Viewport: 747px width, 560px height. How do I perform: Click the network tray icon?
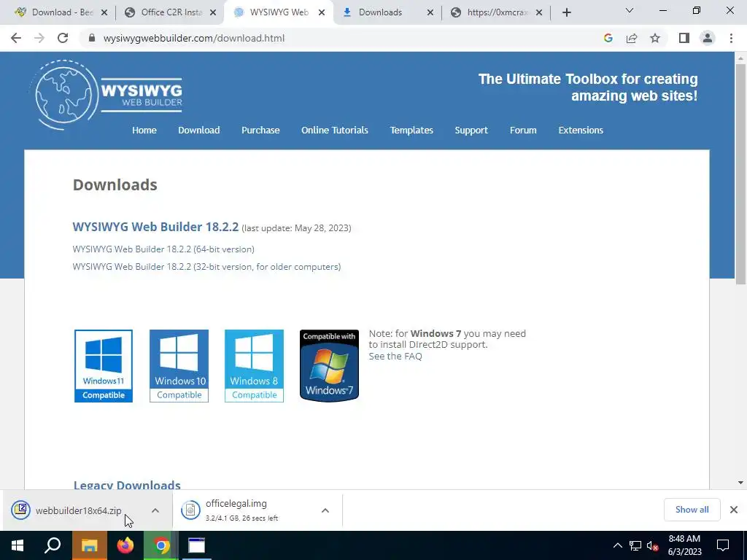point(635,545)
